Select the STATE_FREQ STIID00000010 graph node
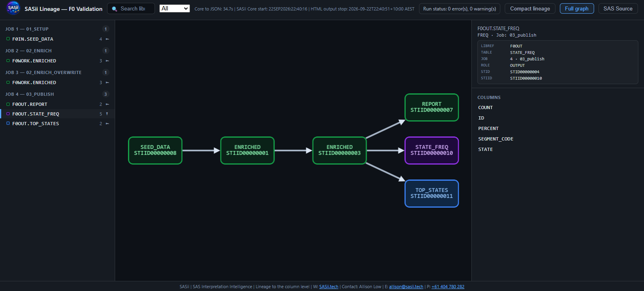The height and width of the screenshot is (291, 644). point(432,151)
